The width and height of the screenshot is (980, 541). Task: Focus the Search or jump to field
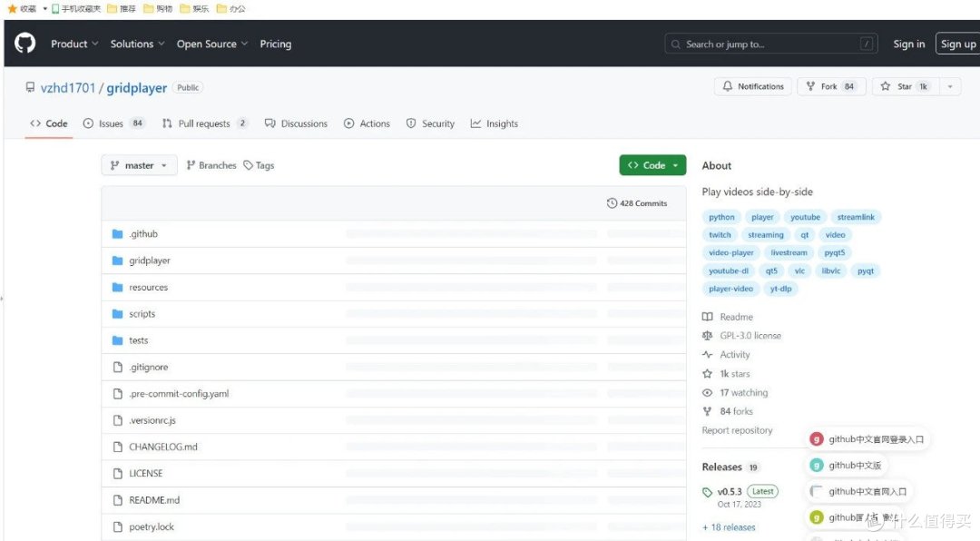point(771,44)
